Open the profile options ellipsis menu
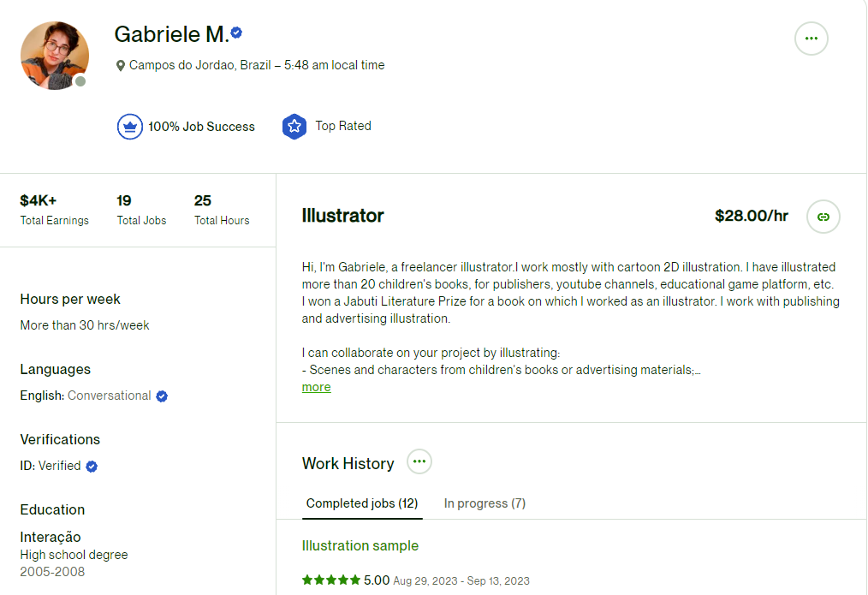The height and width of the screenshot is (595, 868). [811, 39]
